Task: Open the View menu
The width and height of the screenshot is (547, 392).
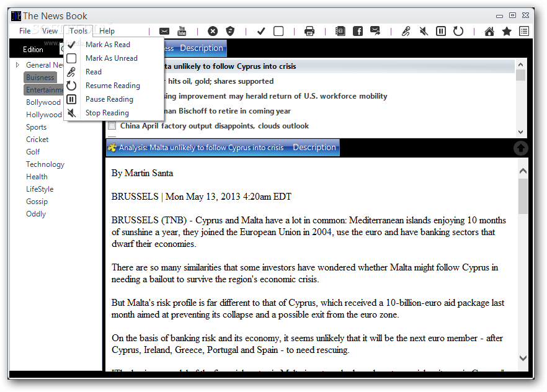Action: click(50, 31)
